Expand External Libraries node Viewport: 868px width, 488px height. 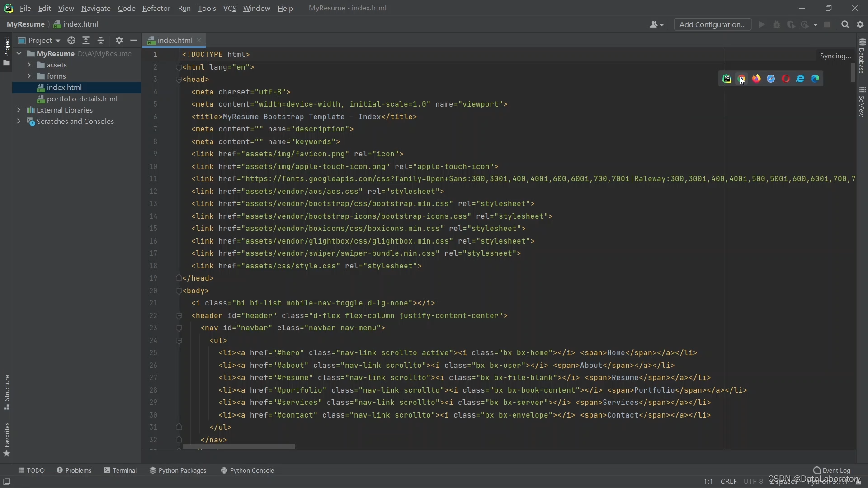[x=19, y=110]
